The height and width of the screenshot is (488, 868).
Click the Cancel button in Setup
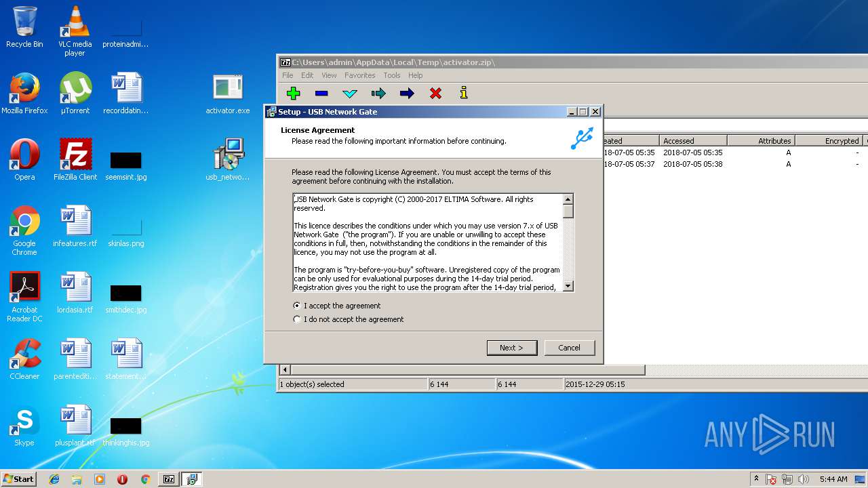tap(570, 348)
